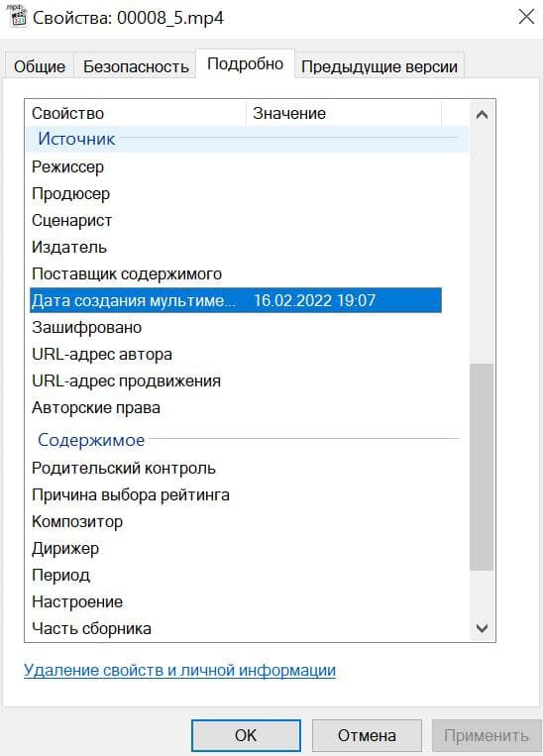
Task: Click the value 16.02.2022 19:07
Action: click(x=314, y=300)
